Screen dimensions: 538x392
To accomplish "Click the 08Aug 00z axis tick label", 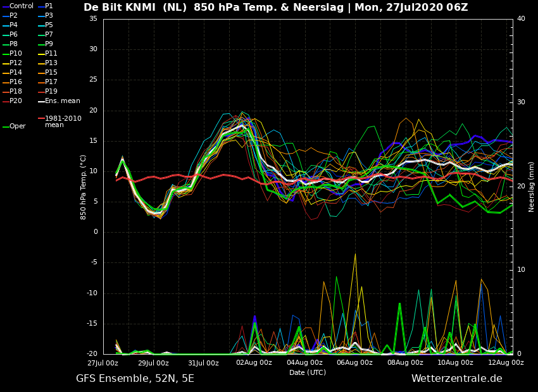I will pos(405,363).
